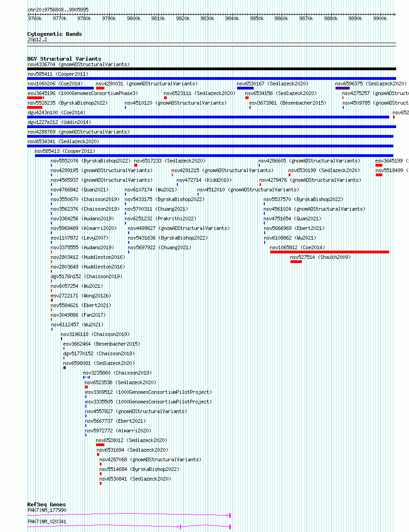Click nsv472714 (Kidd2010) label
Image resolution: width=409 pixels, height=532 pixels.
(x=204, y=180)
